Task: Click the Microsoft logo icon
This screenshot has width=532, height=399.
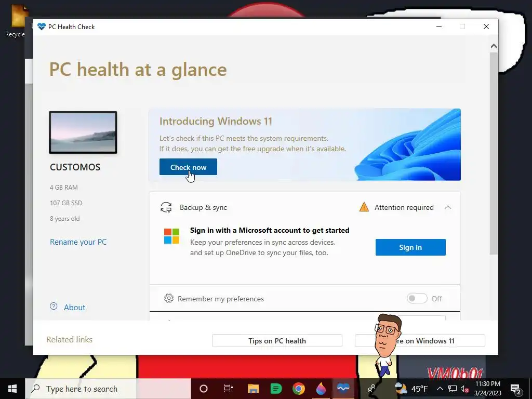Action: click(x=171, y=236)
